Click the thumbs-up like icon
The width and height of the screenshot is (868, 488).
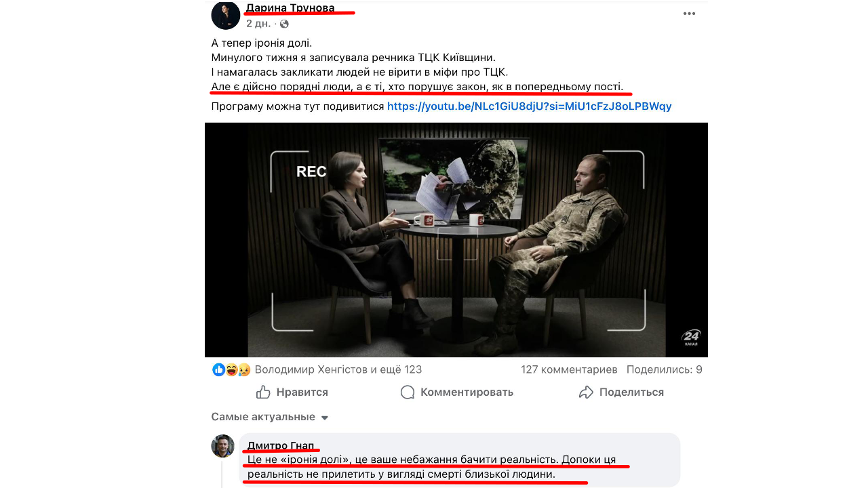pyautogui.click(x=263, y=392)
